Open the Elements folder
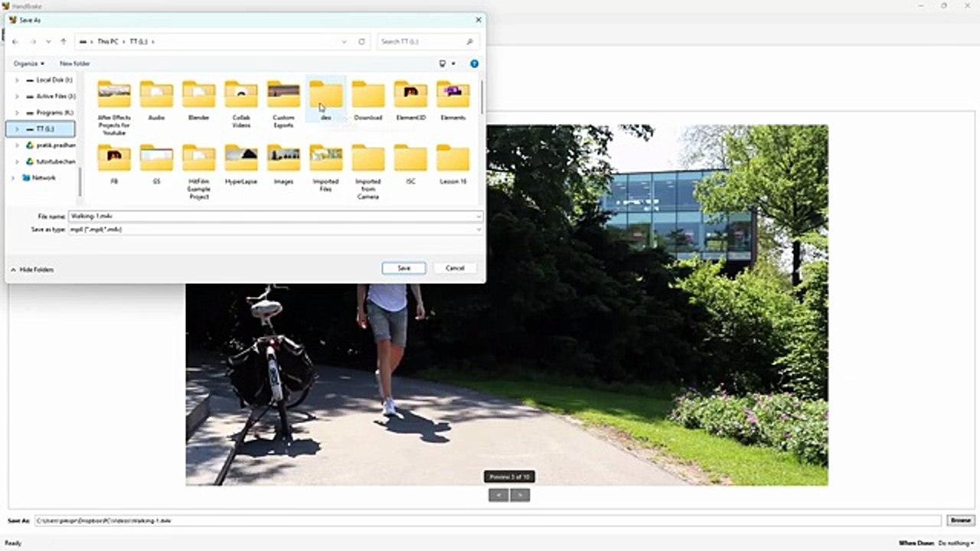 [x=453, y=101]
